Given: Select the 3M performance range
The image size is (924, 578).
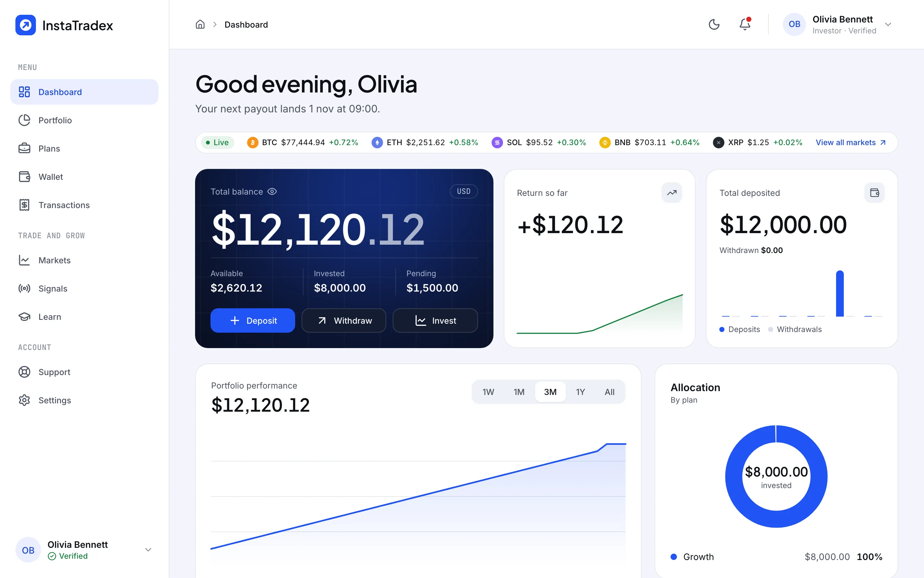Looking at the screenshot, I should pos(550,392).
